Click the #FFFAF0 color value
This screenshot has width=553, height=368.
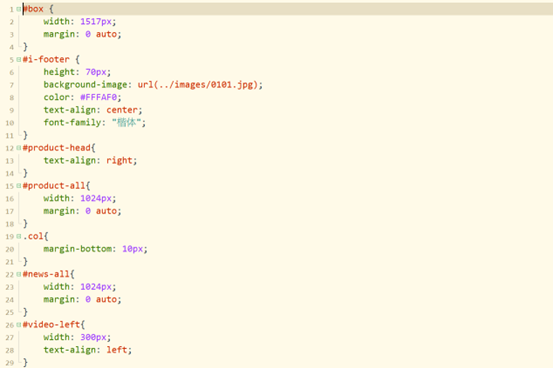(x=98, y=97)
